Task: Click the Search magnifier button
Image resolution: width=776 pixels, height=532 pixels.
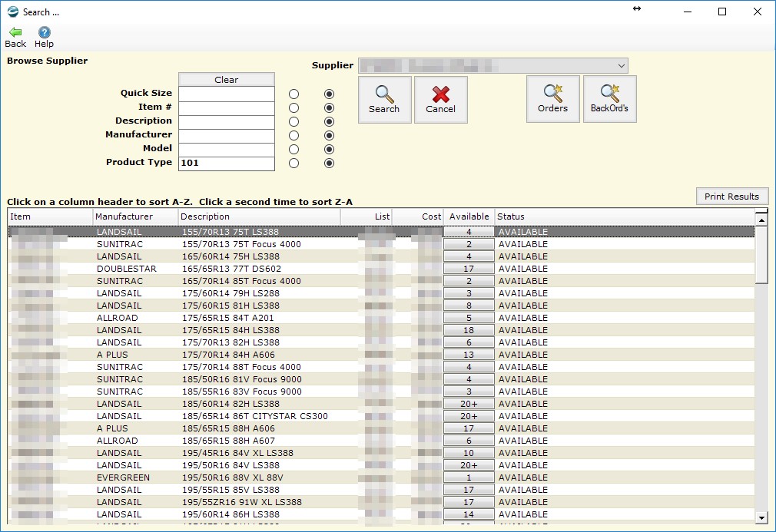Action: pyautogui.click(x=384, y=99)
